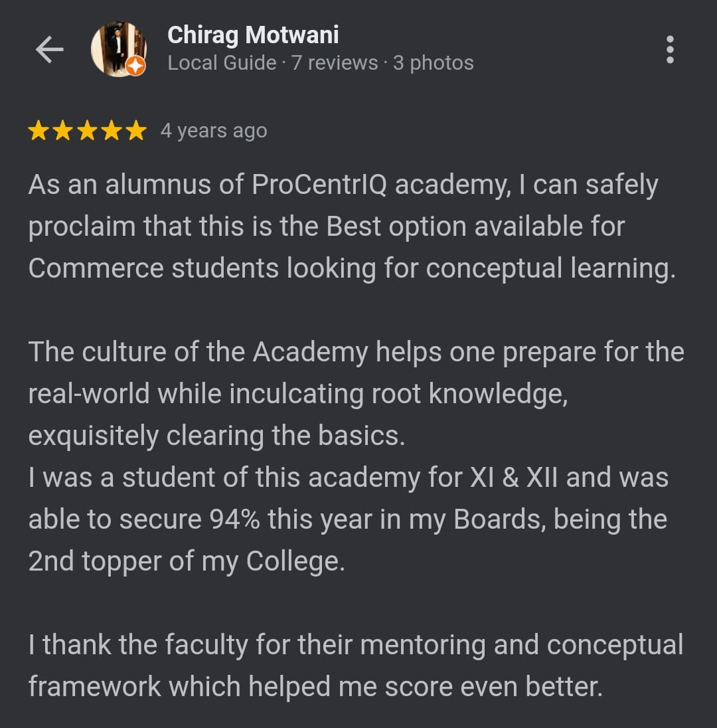Tap the '4 years ago' timestamp
This screenshot has width=717, height=728.
(214, 131)
